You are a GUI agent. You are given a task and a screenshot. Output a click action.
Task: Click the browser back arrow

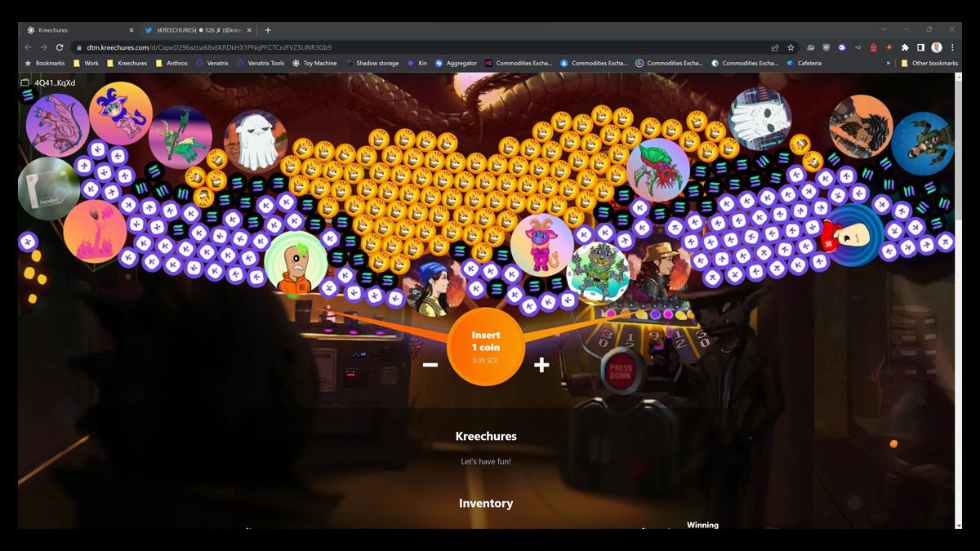click(x=29, y=47)
